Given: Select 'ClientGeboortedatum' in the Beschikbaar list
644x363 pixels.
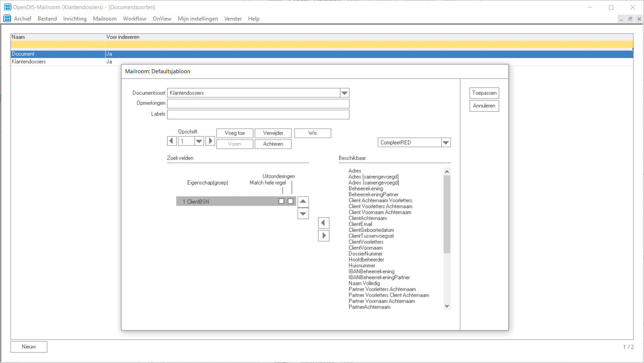Looking at the screenshot, I should (x=371, y=230).
